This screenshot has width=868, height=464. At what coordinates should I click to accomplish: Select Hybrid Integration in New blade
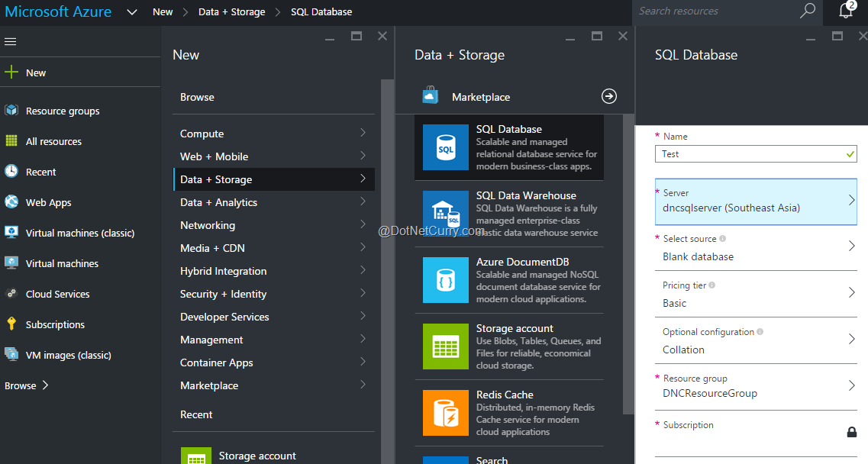point(274,271)
